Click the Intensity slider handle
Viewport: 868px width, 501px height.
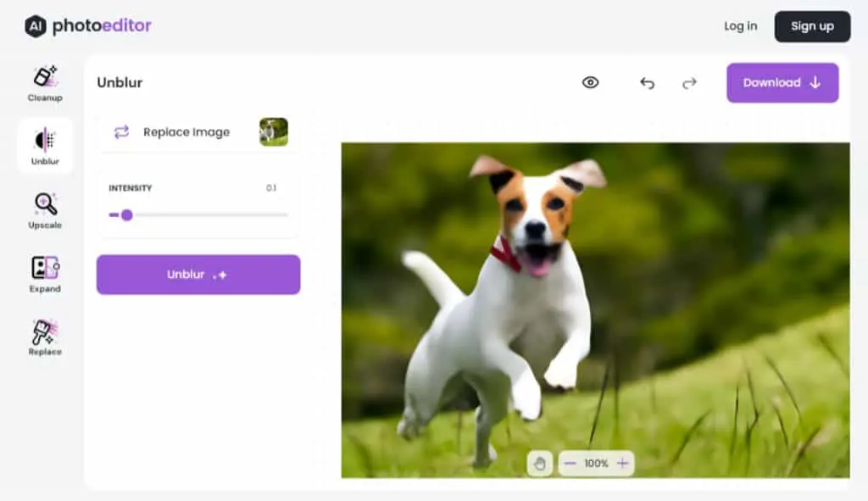127,214
